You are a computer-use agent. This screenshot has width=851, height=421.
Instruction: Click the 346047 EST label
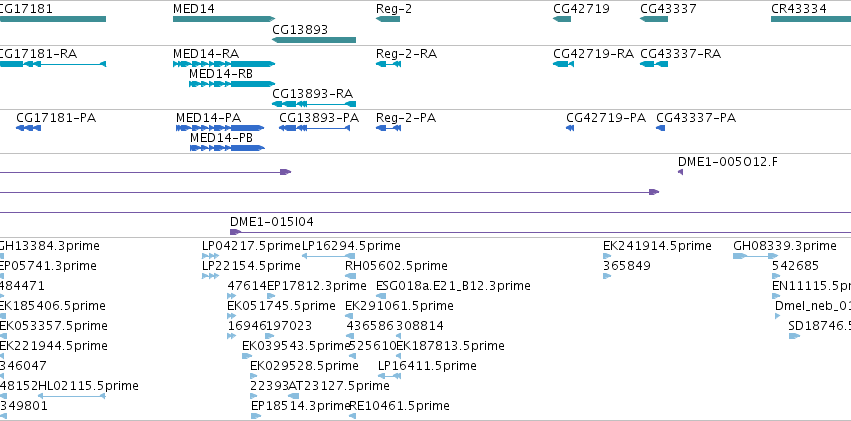pos(23,366)
